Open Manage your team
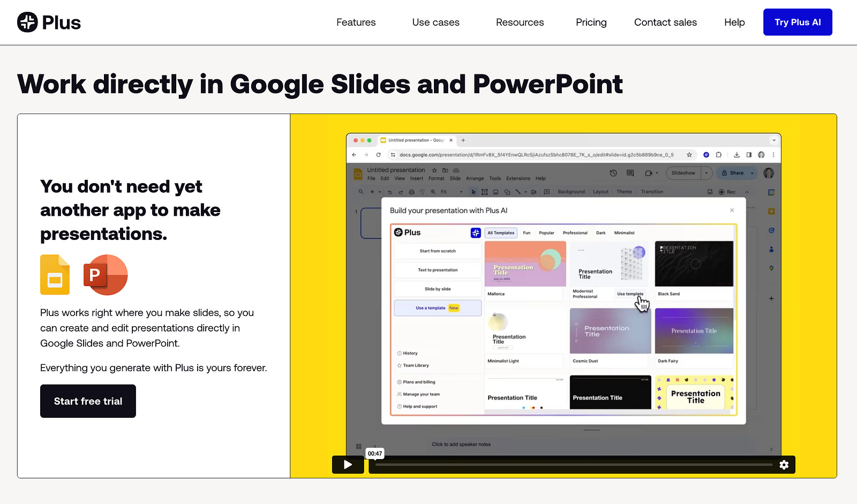 coord(418,394)
